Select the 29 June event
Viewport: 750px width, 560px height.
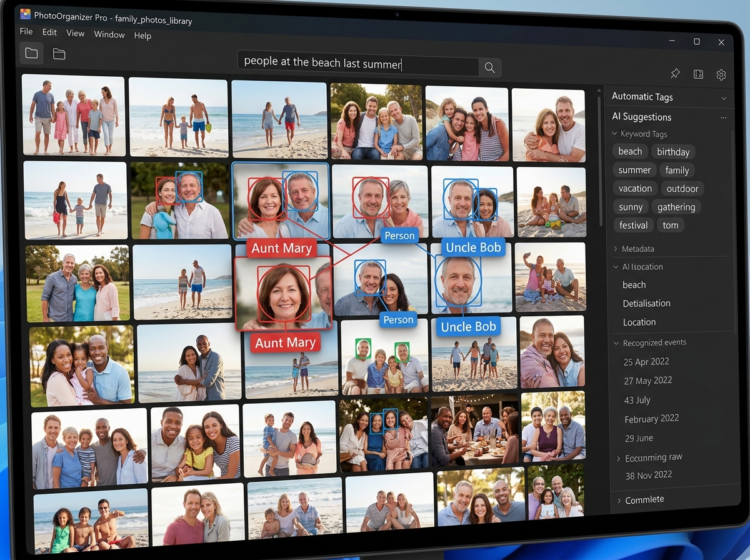click(639, 438)
